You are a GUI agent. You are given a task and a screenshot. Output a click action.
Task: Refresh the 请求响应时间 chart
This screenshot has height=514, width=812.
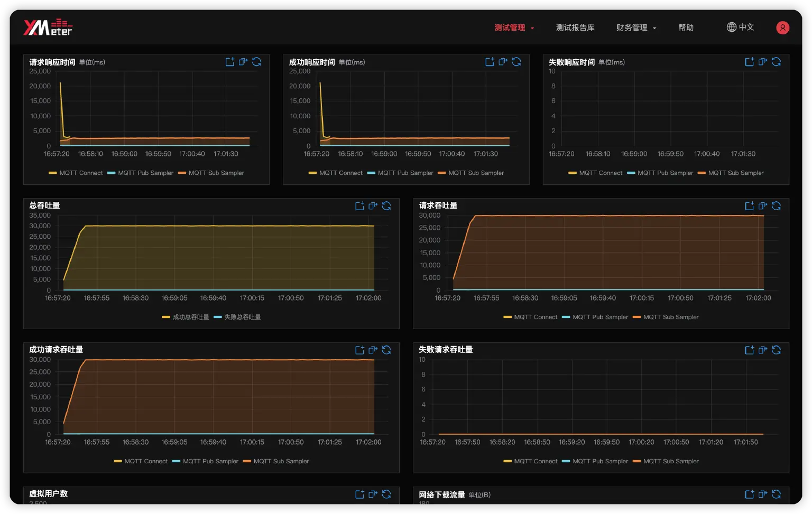(x=256, y=62)
